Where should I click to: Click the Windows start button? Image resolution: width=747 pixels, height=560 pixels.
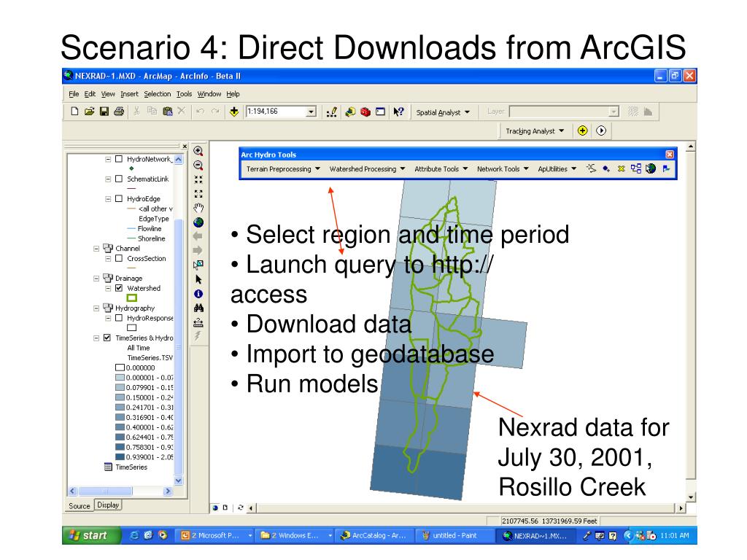click(90, 535)
